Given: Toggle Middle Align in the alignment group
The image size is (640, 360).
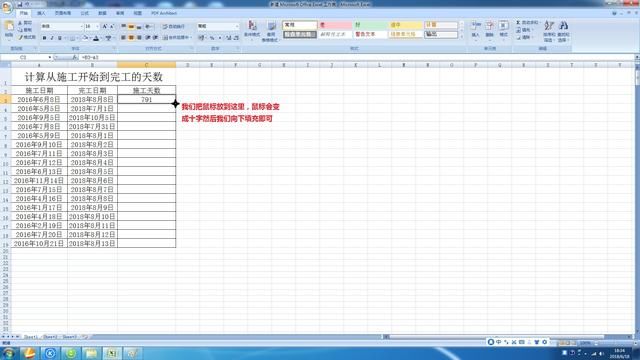Looking at the screenshot, I should pyautogui.click(x=131, y=27).
